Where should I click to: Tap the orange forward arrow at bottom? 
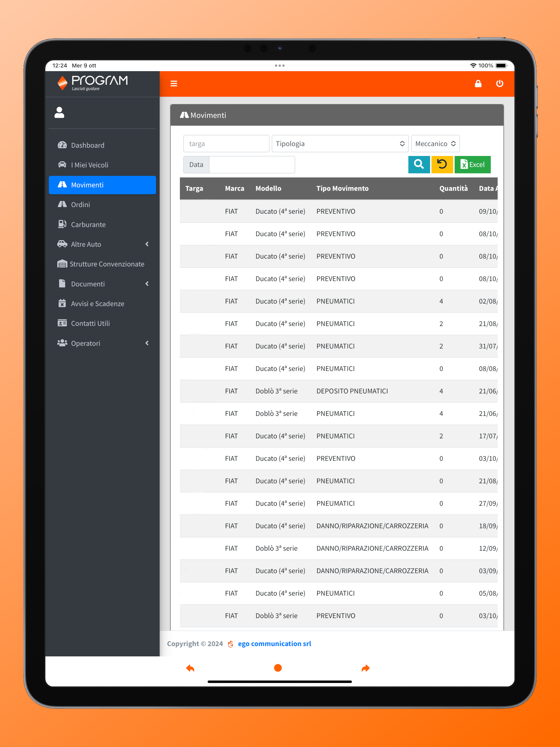click(x=365, y=668)
